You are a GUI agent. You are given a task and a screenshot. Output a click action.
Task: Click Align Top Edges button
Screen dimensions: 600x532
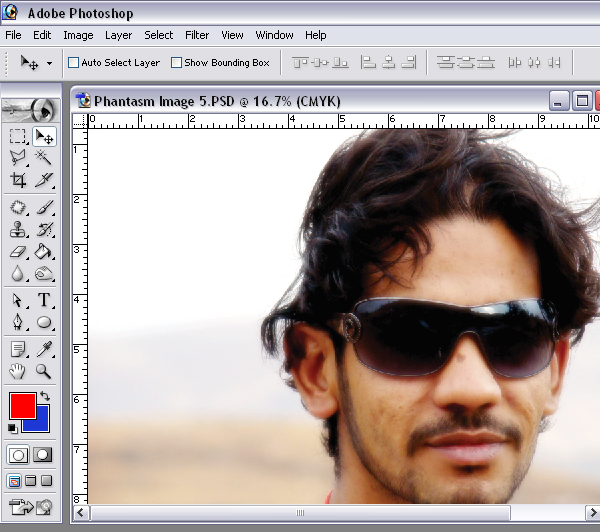(300, 62)
